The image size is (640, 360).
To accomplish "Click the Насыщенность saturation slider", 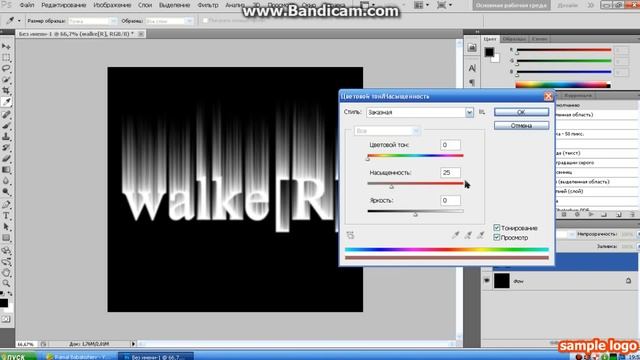I will coord(416,183).
